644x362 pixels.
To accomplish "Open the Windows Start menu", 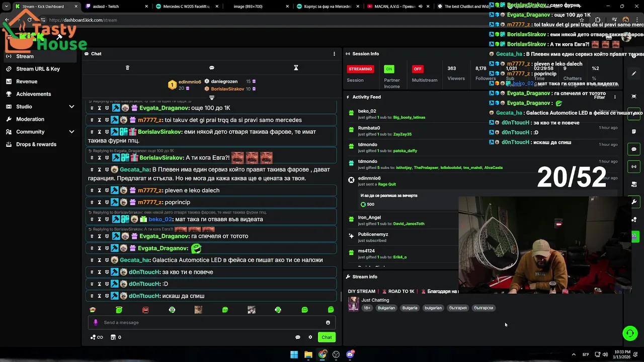I will (x=294, y=354).
